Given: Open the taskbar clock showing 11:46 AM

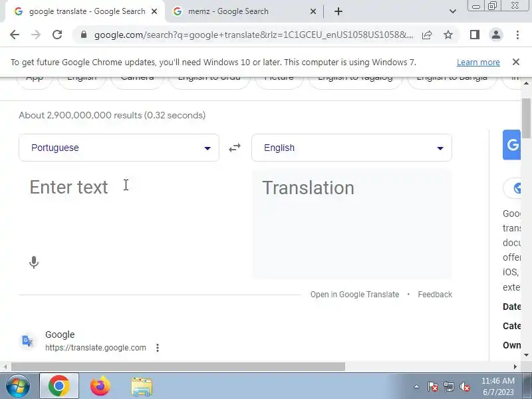Looking at the screenshot, I should click(498, 386).
